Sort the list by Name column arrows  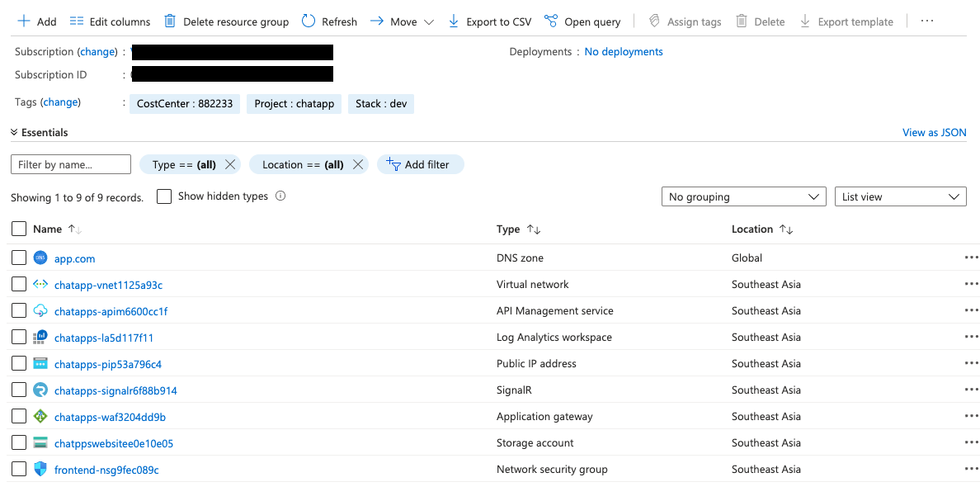(x=75, y=229)
